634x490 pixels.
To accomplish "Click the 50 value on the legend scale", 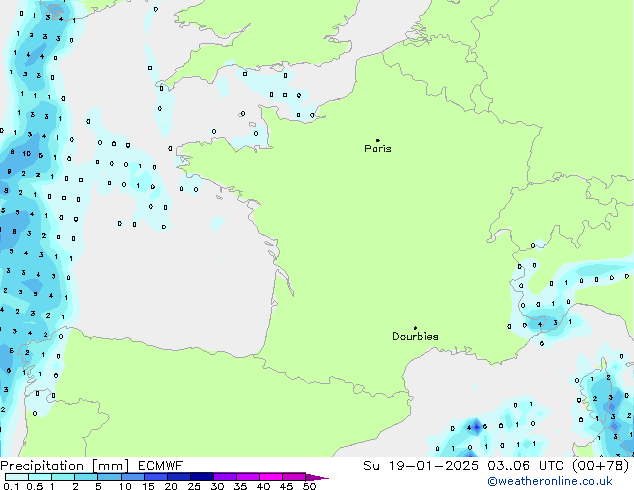I will coord(309,486).
